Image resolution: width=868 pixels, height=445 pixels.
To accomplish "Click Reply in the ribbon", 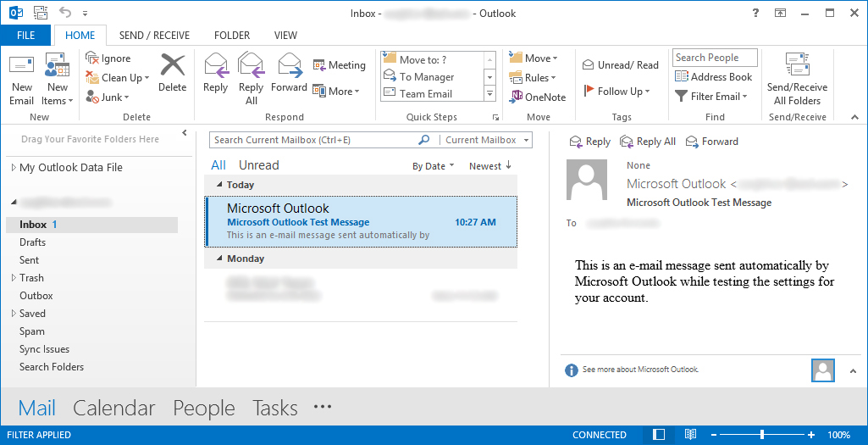I will pos(215,74).
